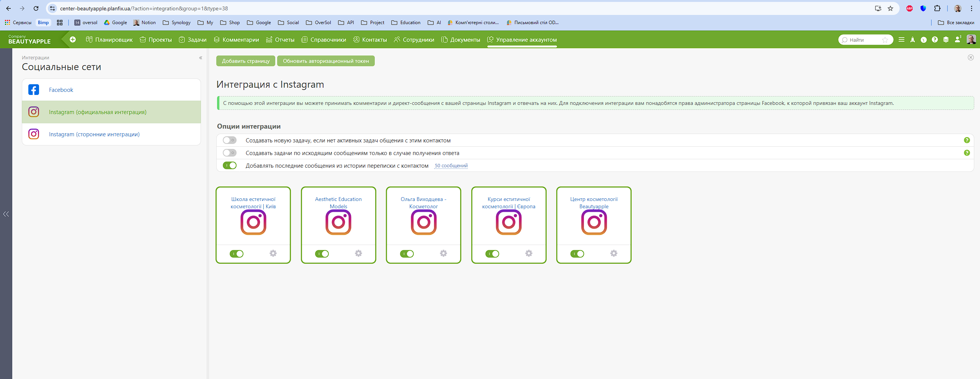Bookmark this page with the Chrome star
Screen dimensions: 980x379
tap(890, 8)
